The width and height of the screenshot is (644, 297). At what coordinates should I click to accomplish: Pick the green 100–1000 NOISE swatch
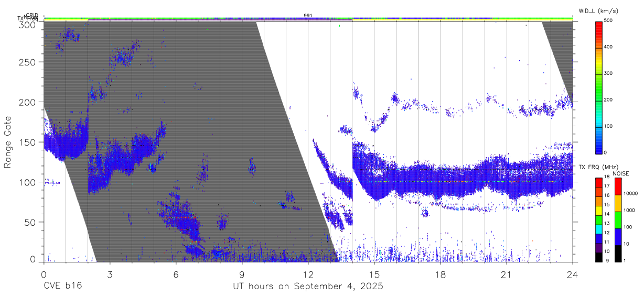pos(618,220)
